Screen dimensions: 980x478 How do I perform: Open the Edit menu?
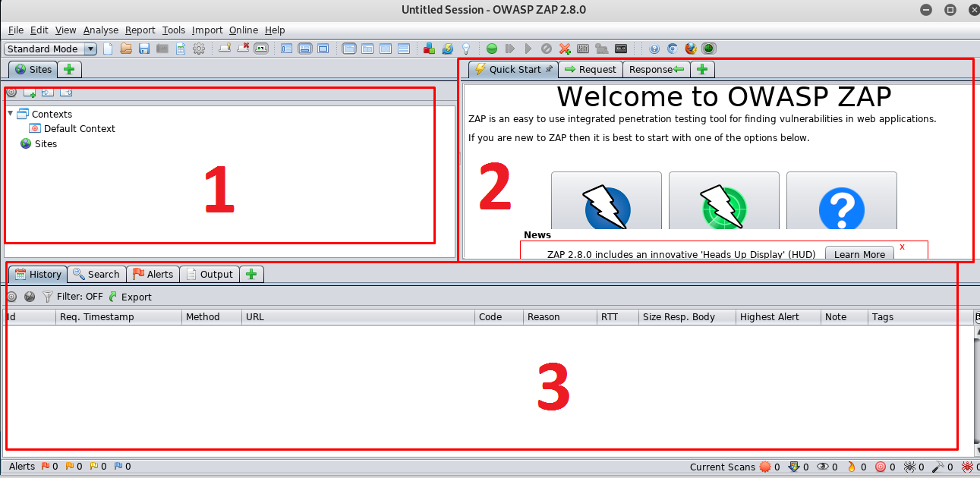coord(39,30)
